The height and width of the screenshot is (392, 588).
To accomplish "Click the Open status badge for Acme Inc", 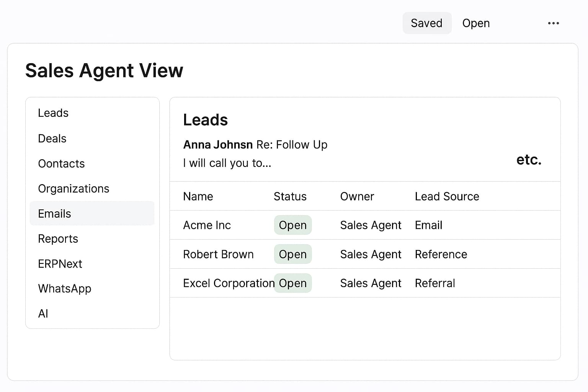I will pyautogui.click(x=293, y=225).
